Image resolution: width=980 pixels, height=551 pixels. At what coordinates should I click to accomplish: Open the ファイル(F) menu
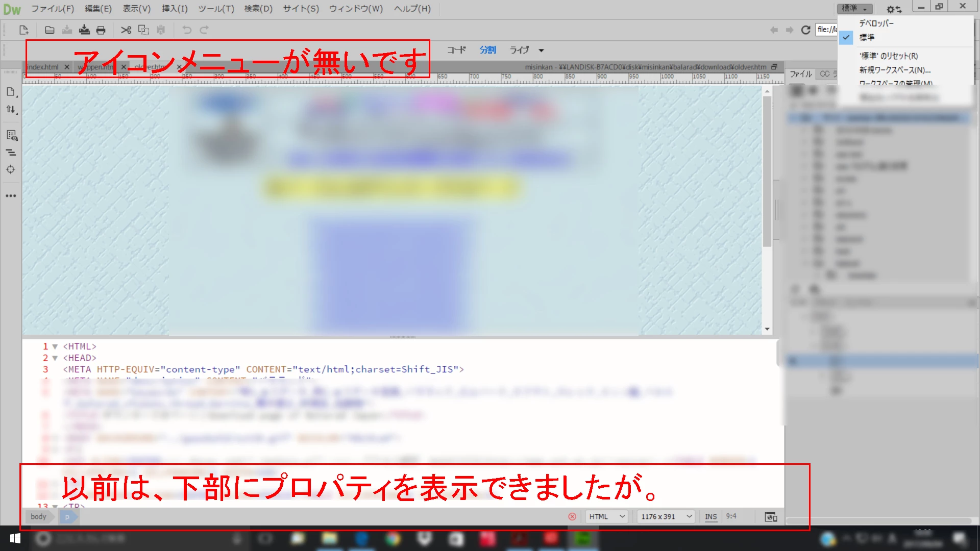[x=53, y=9]
